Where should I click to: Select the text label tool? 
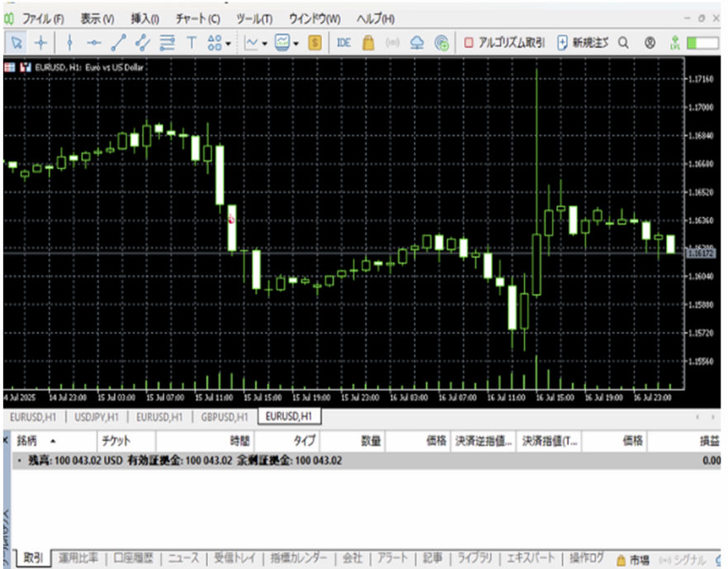(191, 42)
